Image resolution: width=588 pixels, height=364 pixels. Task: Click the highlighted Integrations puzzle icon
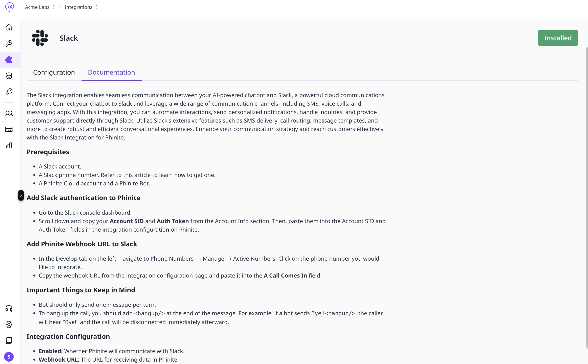(x=9, y=59)
